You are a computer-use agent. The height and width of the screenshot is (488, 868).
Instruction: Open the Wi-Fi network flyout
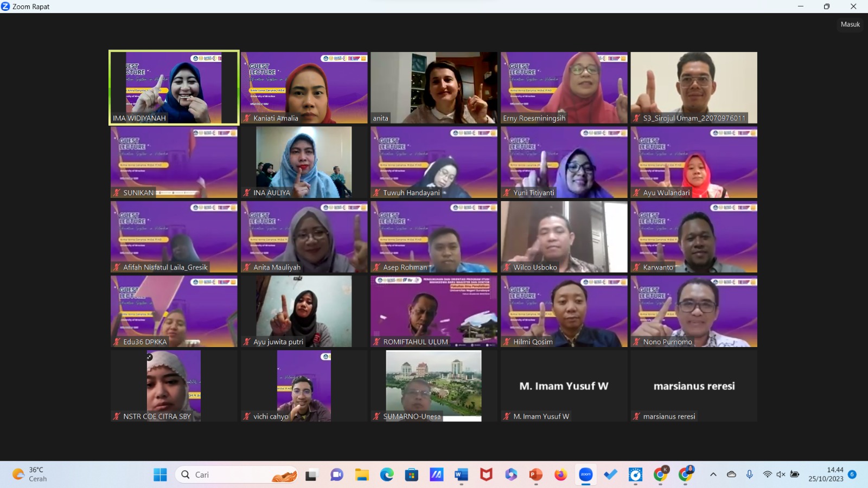pos(767,474)
